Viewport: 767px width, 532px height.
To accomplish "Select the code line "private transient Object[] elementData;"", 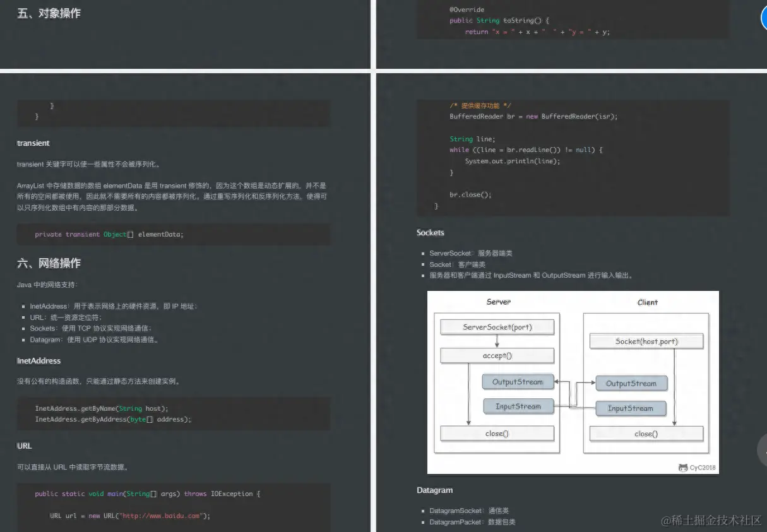I will [x=109, y=234].
